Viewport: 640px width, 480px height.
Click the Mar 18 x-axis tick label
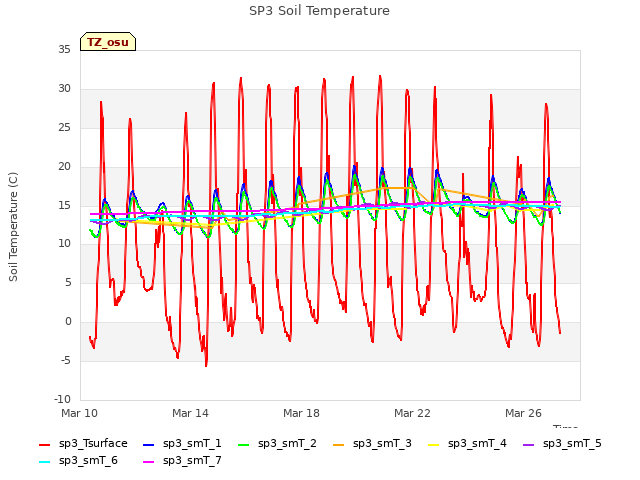point(301,413)
